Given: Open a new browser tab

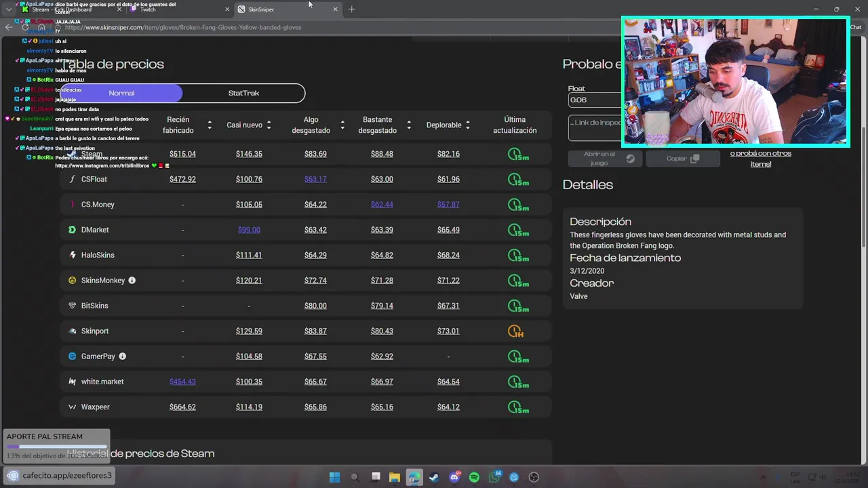Looking at the screenshot, I should 351,9.
